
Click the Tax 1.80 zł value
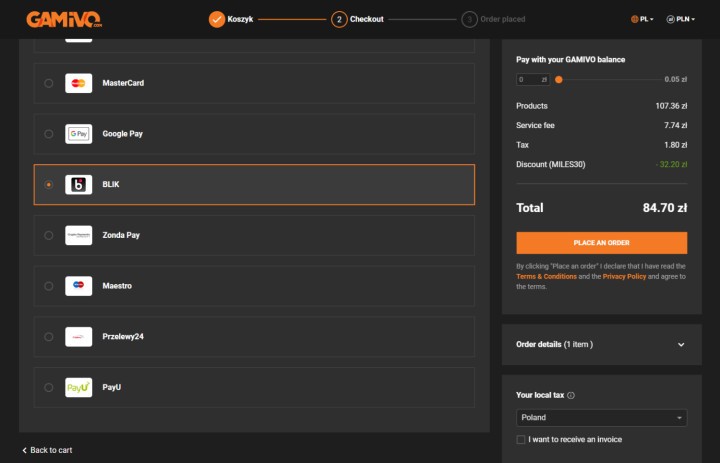click(x=675, y=145)
